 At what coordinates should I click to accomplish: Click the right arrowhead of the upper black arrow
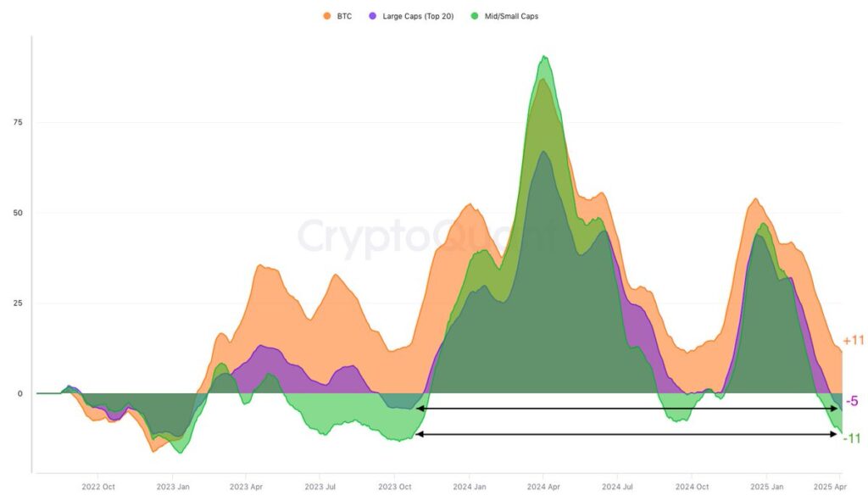click(835, 409)
